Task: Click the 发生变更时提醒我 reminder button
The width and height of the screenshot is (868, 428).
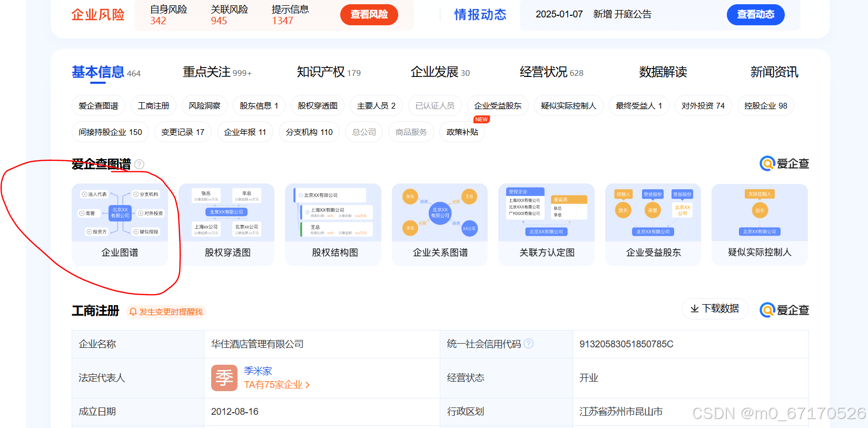Action: coord(166,312)
